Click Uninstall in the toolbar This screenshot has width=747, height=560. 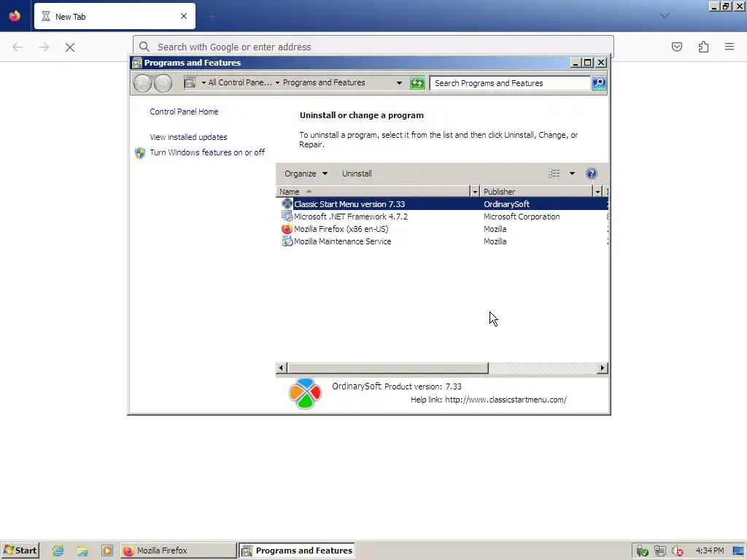[x=357, y=174]
